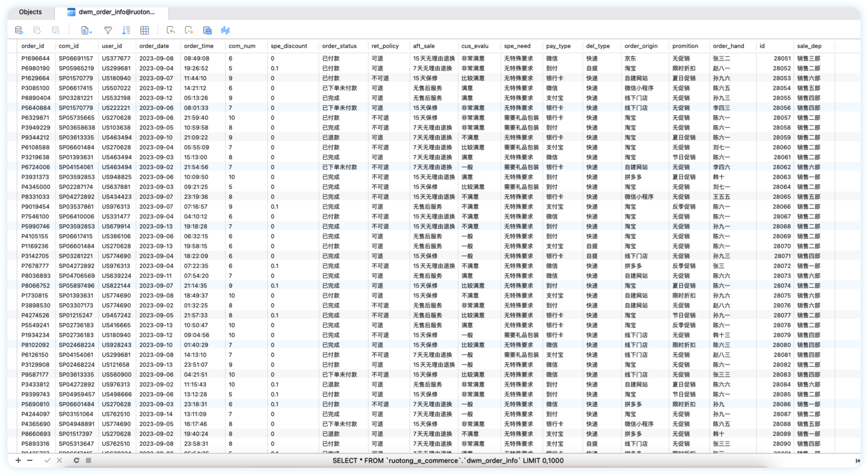Add a new record with the plus button

18,460
